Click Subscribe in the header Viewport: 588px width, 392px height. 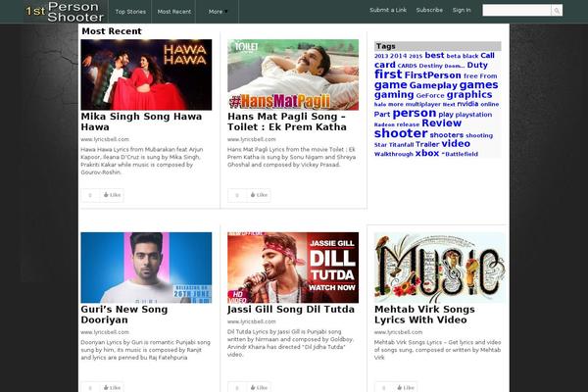429,10
